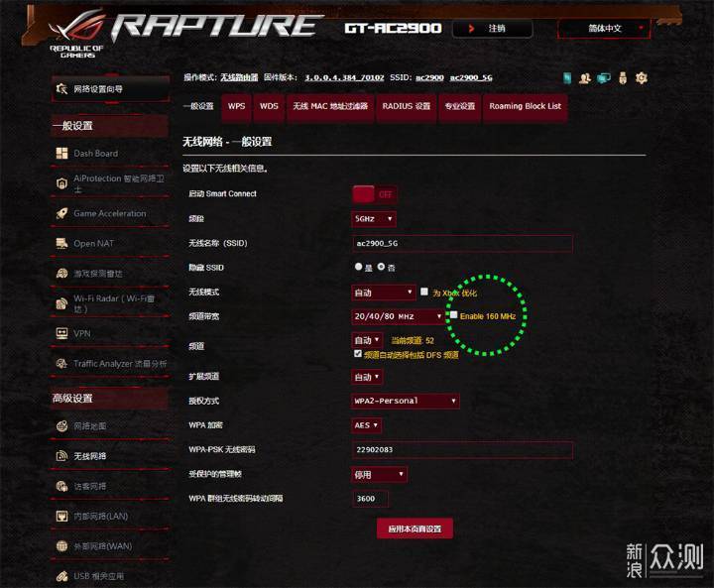Click the guest network users icon
Image resolution: width=714 pixels, height=588 pixels.
(585, 78)
